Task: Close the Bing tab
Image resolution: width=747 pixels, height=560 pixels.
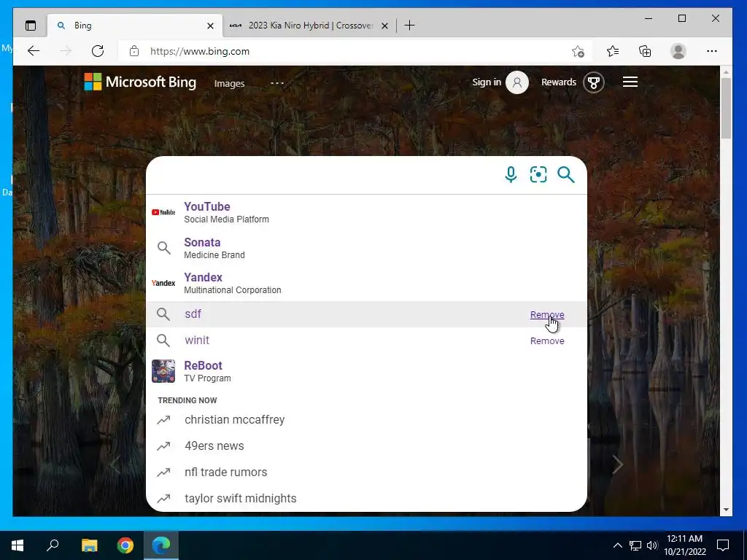Action: [210, 26]
